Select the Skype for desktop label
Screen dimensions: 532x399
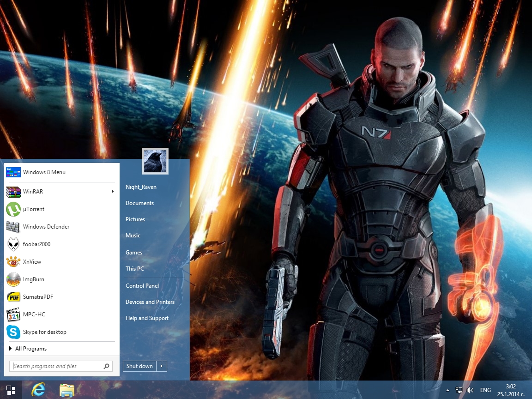44,332
